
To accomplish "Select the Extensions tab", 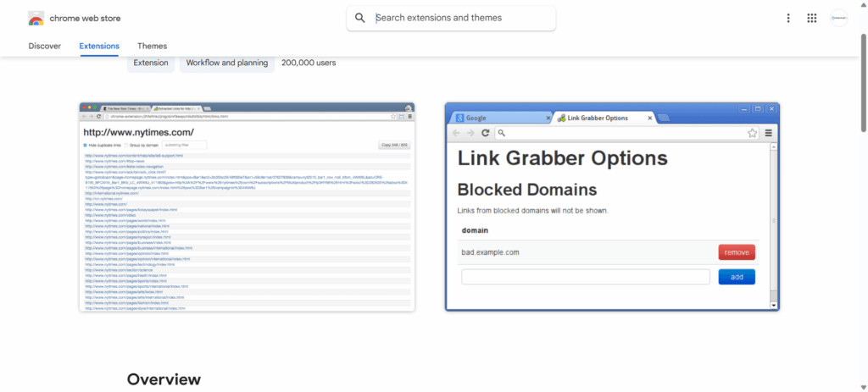I will pos(99,46).
